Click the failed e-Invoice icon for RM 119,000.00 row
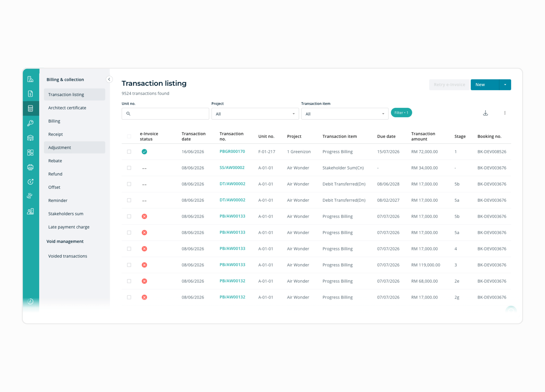Image resolution: width=545 pixels, height=392 pixels. tap(144, 265)
